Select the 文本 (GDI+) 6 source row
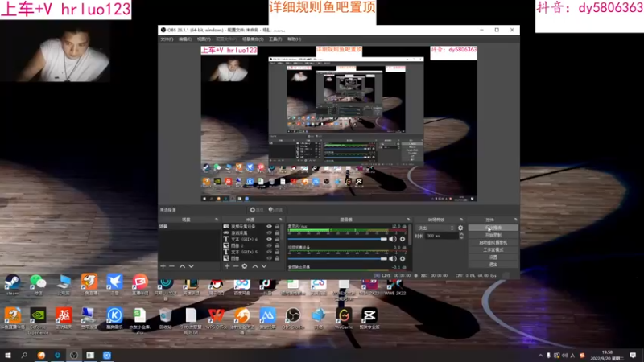Image resolution: width=644 pixels, height=362 pixels. 252,239
